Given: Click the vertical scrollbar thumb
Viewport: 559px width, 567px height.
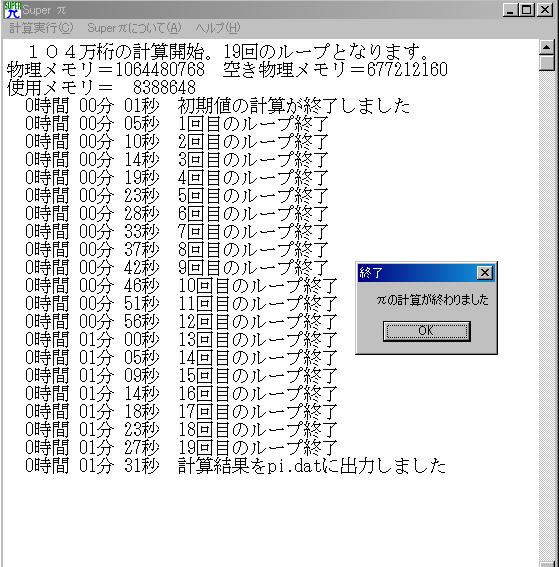Looking at the screenshot, I should [x=547, y=63].
